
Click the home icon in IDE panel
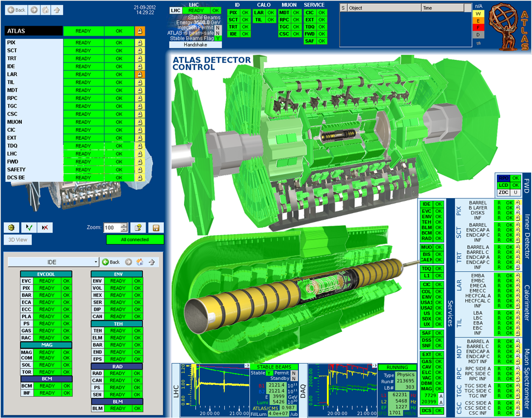(x=140, y=262)
